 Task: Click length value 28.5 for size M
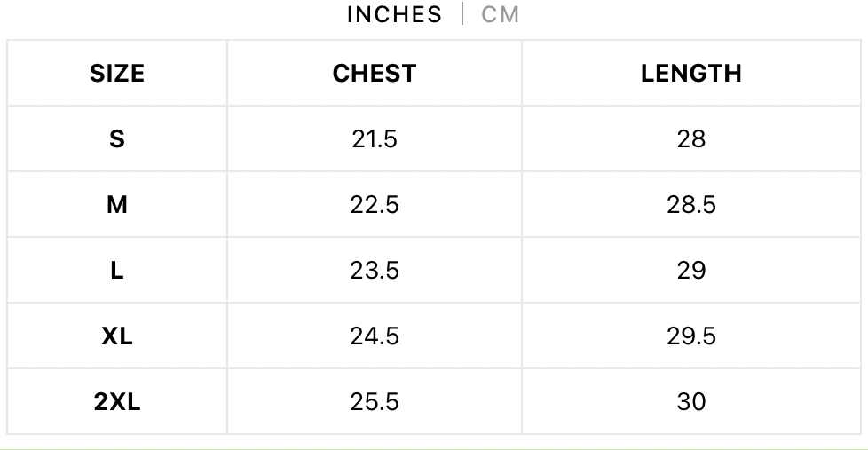pos(691,205)
